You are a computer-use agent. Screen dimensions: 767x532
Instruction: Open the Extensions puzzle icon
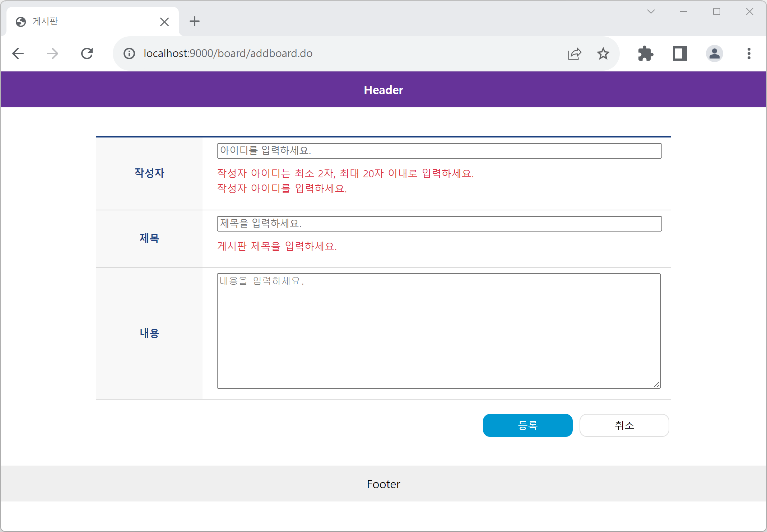point(645,53)
